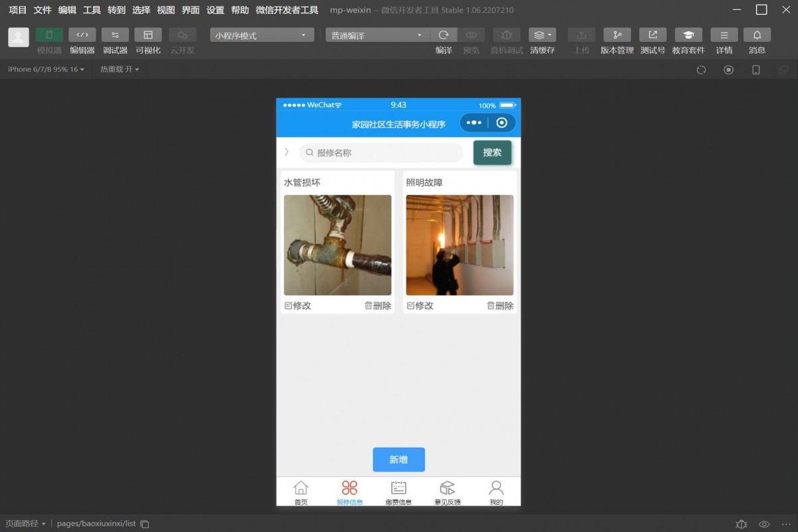This screenshot has width=798, height=532.
Task: Open the 工具 menu
Action: pos(92,10)
